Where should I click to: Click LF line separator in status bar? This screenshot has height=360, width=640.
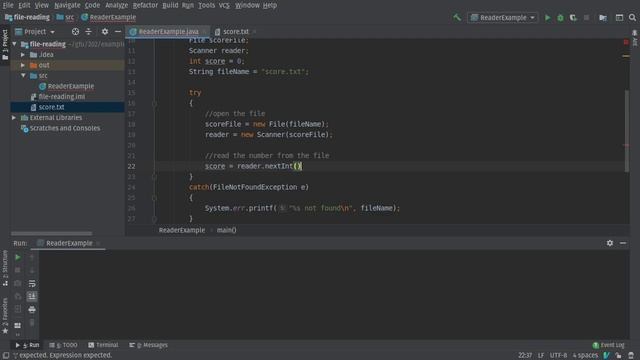pos(541,356)
